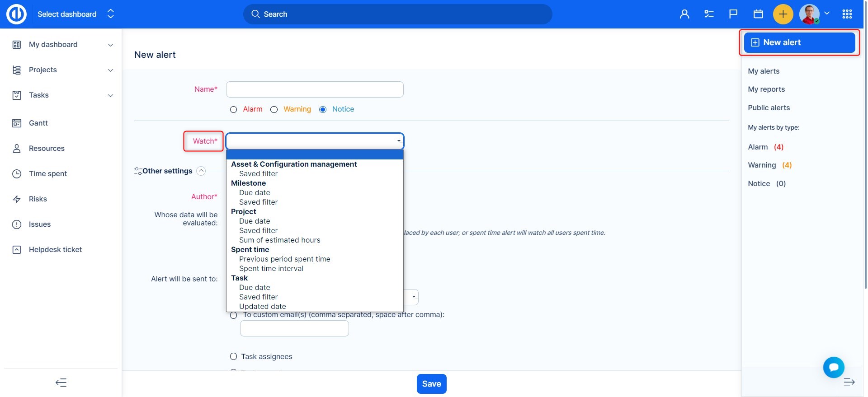
Task: Click the New alert button
Action: tap(799, 42)
